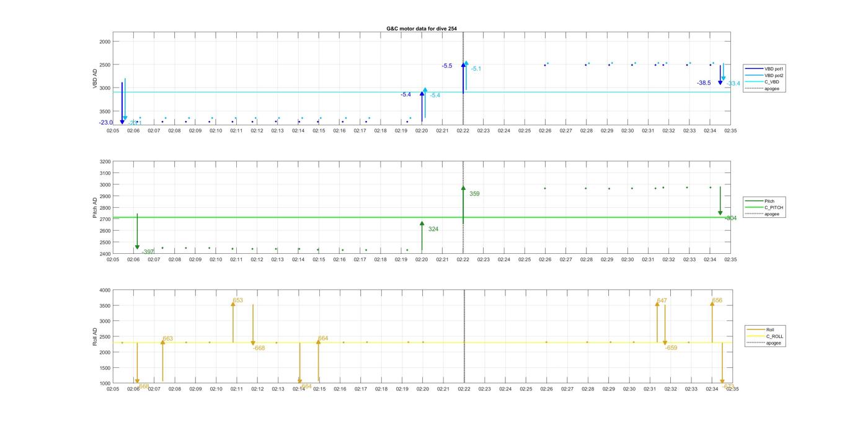
Task: Click the '-659' roll annotation
Action: (671, 348)
